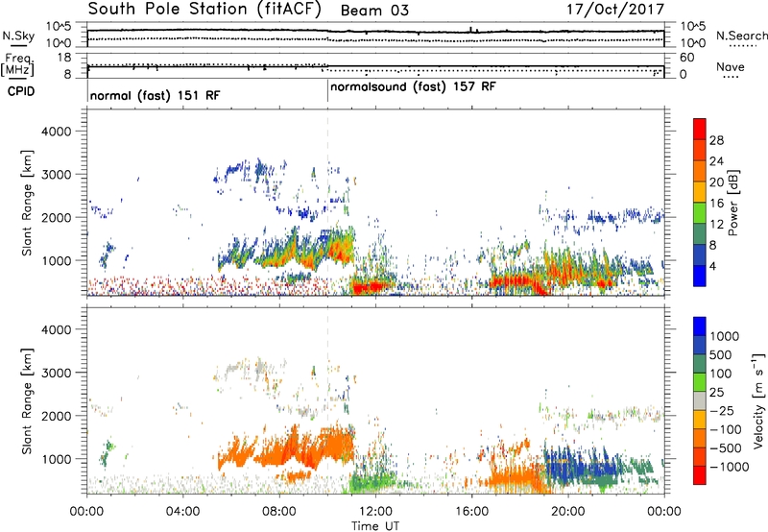This screenshot has height=532, width=768.
Task: Click the '-1000' Velocity colorbar tick value
Action: [x=729, y=467]
